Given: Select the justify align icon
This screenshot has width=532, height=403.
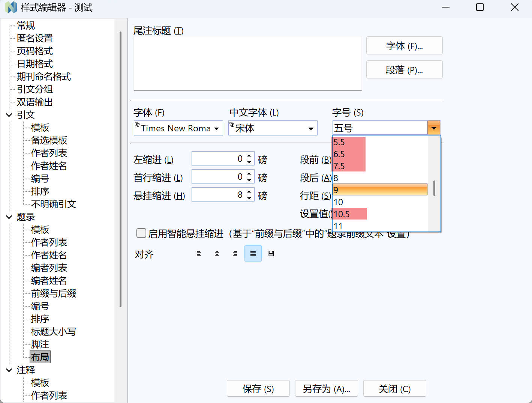Looking at the screenshot, I should click(x=253, y=254).
